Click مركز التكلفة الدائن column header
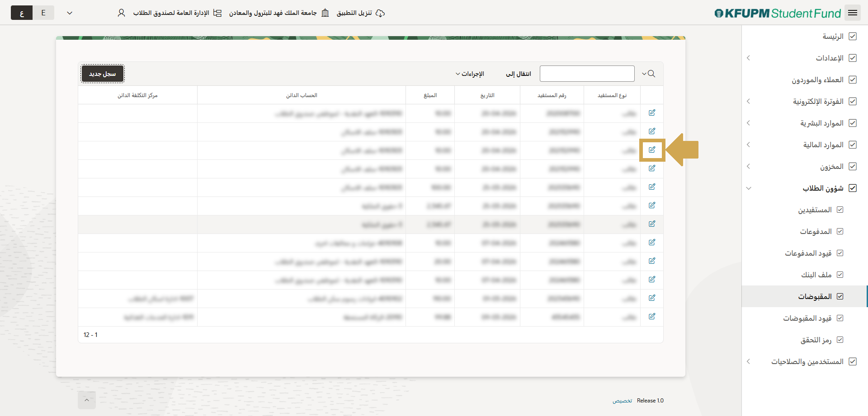 (x=137, y=95)
